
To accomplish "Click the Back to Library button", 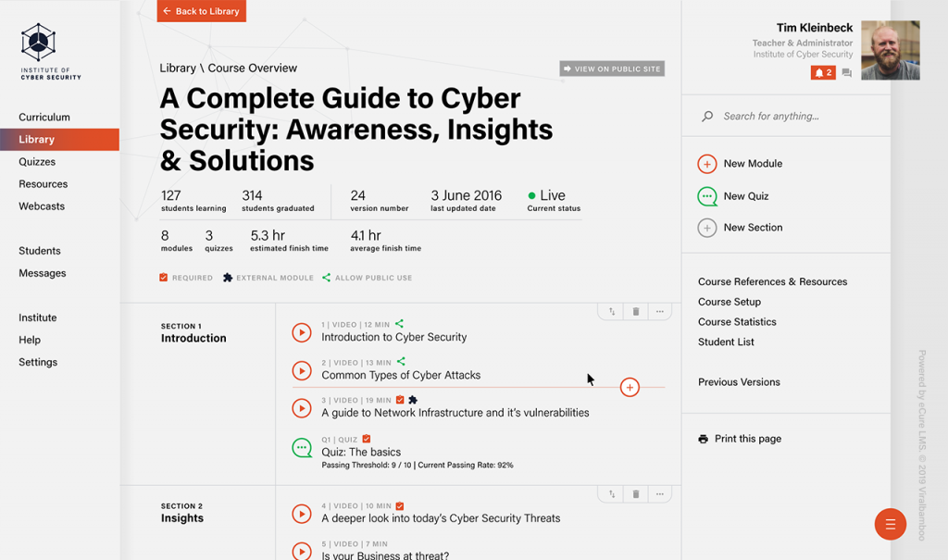I will pos(201,11).
